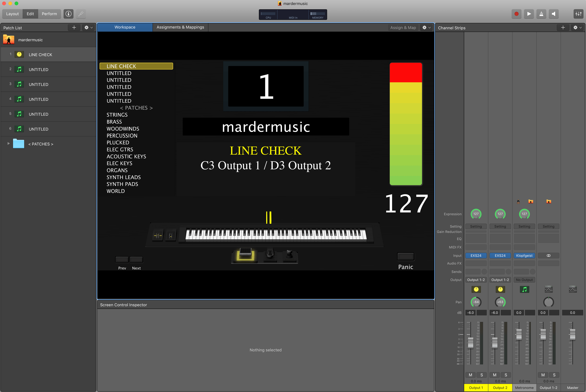The width and height of the screenshot is (586, 392).
Task: Open the Patch List gear menu
Action: pyautogui.click(x=89, y=28)
